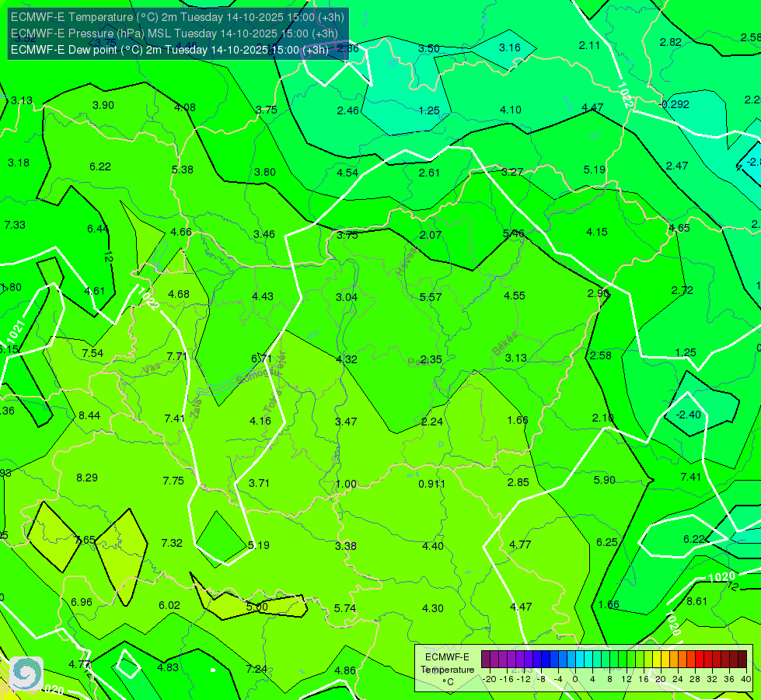Click the dew point value 3.16

click(510, 47)
